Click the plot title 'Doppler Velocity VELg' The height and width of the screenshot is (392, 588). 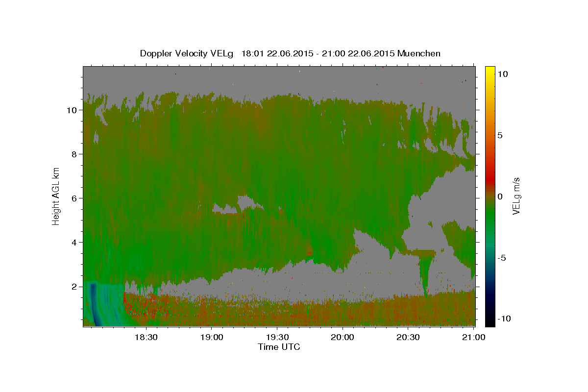click(x=187, y=53)
